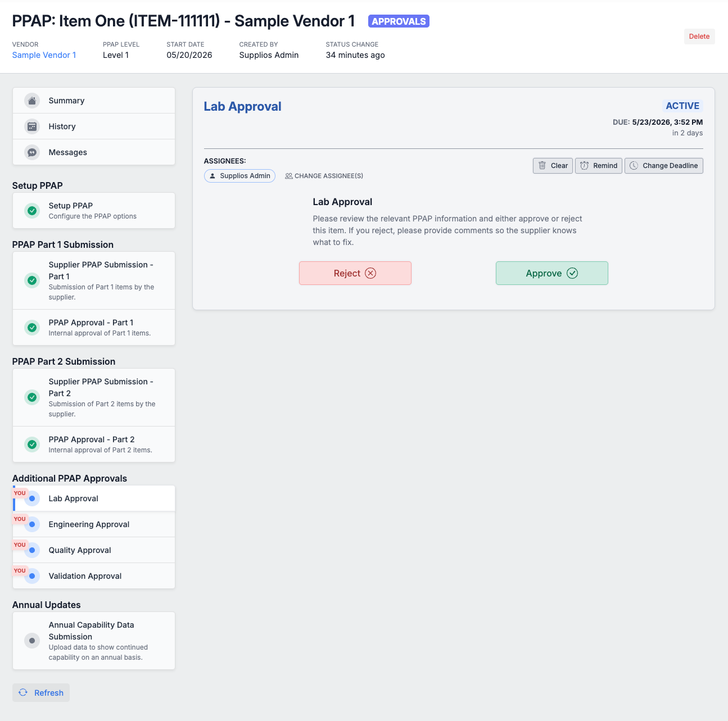Reject the Lab Approval
This screenshot has width=728, height=721.
click(x=355, y=273)
